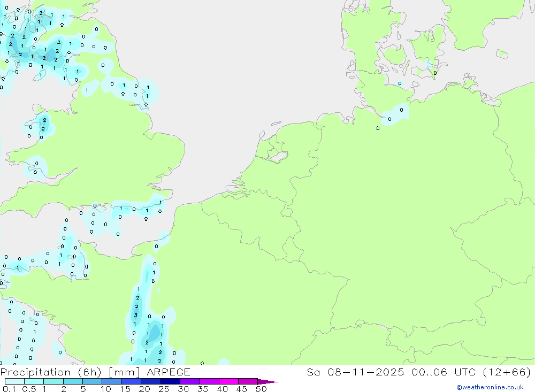Click the legend label 30
This screenshot has height=392, width=535.
click(x=183, y=389)
